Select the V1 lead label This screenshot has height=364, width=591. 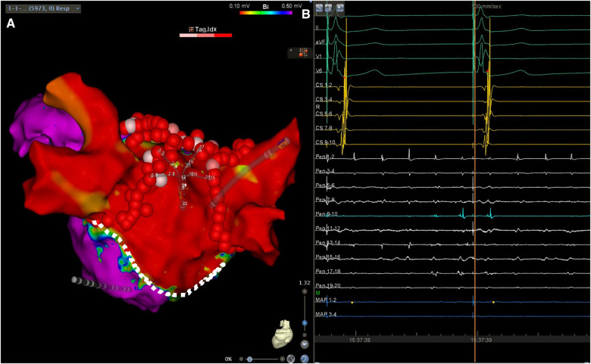[317, 55]
